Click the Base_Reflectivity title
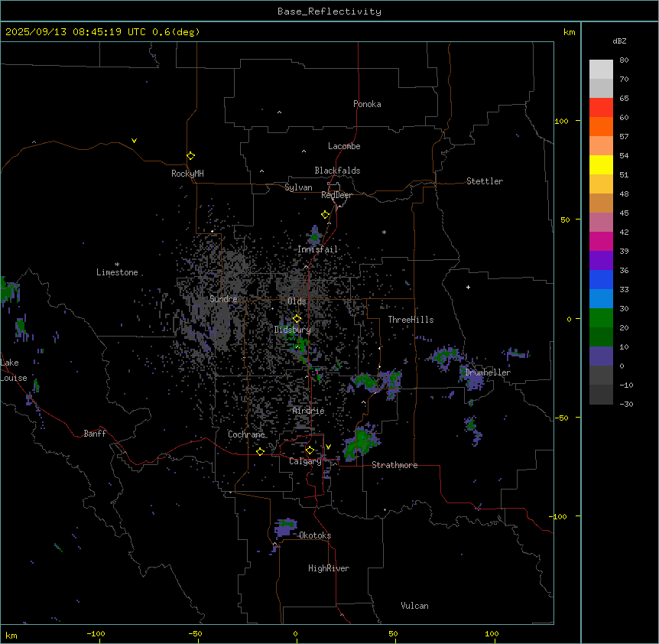Image resolution: width=659 pixels, height=644 pixels. pyautogui.click(x=329, y=11)
